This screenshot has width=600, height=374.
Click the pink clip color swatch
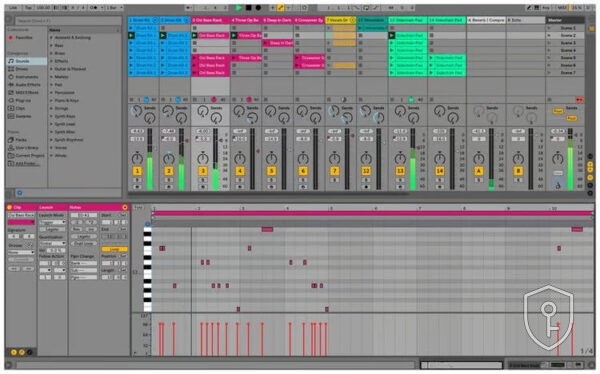[x=21, y=222]
